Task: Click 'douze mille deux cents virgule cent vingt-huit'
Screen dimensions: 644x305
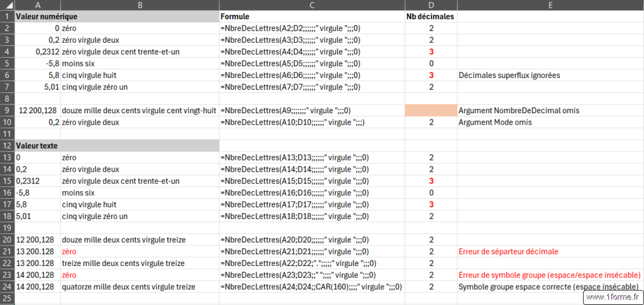Action: pyautogui.click(x=140, y=111)
